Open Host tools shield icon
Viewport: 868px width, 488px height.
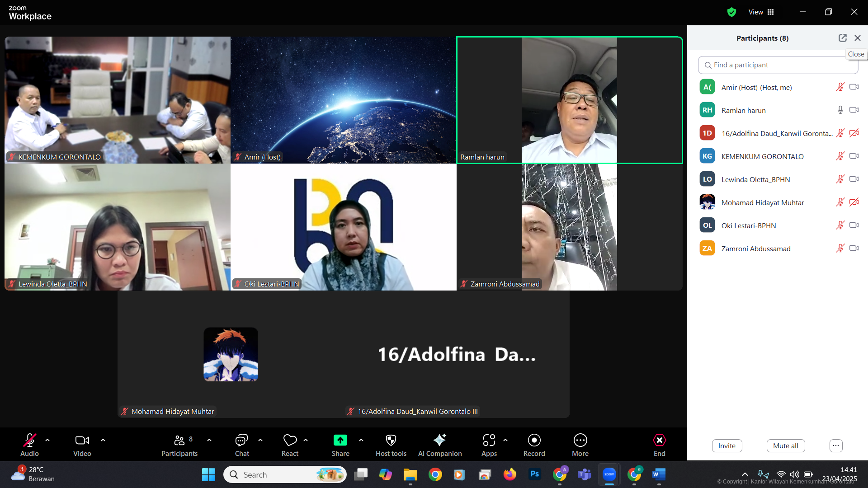(x=391, y=440)
